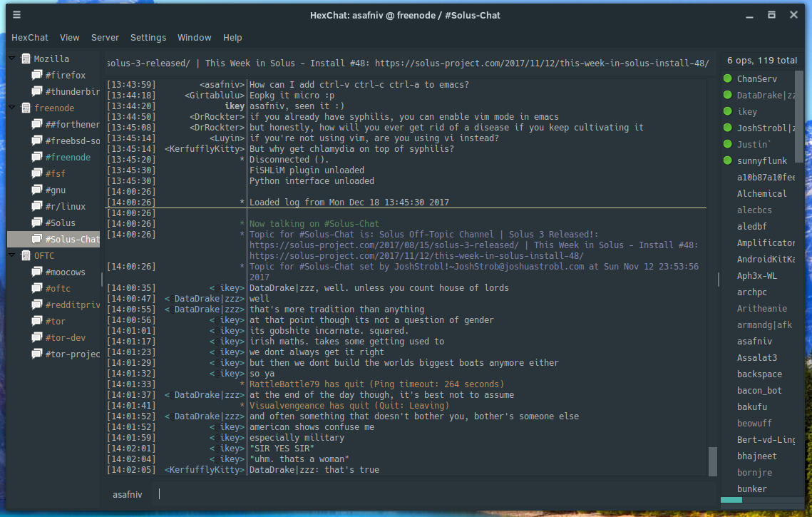Click the freenode server icon

coord(26,108)
